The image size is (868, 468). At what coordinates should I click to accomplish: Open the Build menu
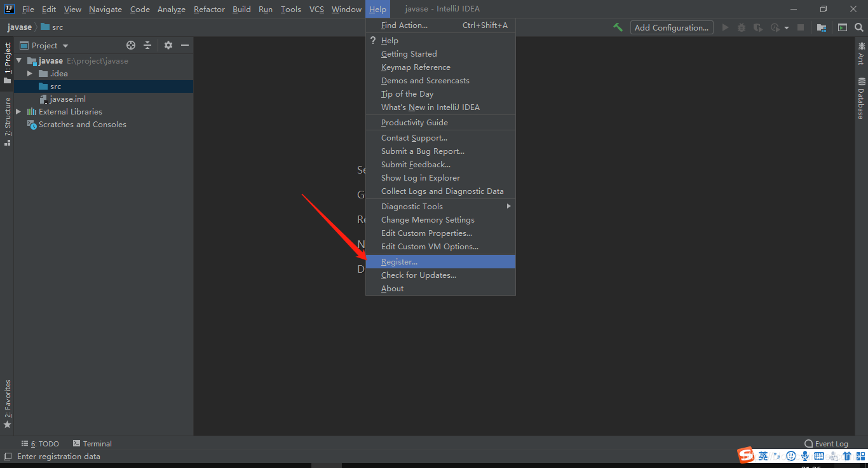pos(241,9)
